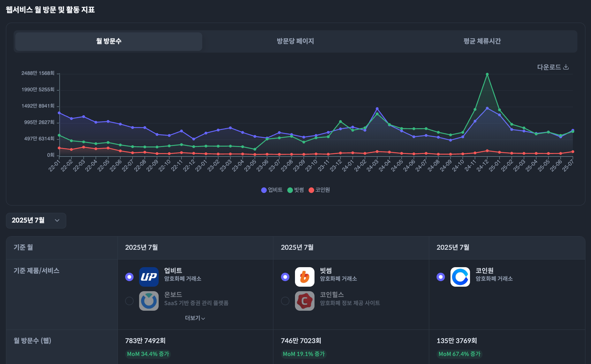
Task: Click the 빗썸 peak point at 24-12
Action: point(487,74)
